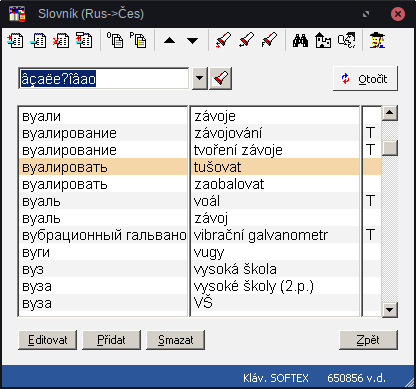
Task: Click the fourth toolbar page icon before the separator
Action: (x=84, y=40)
